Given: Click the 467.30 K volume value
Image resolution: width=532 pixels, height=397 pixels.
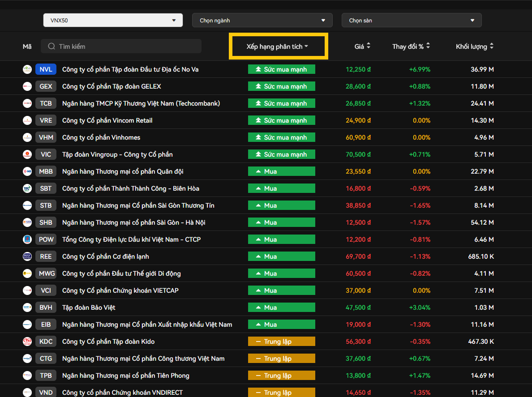Looking at the screenshot, I should click(x=481, y=342).
